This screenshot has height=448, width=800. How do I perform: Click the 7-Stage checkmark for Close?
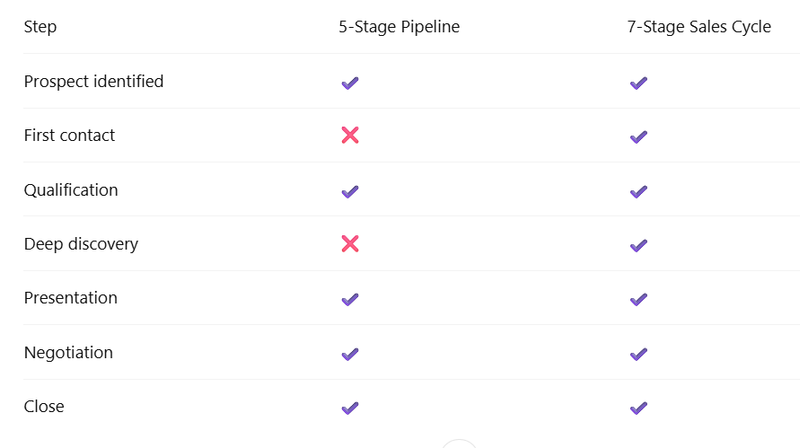[x=638, y=408]
